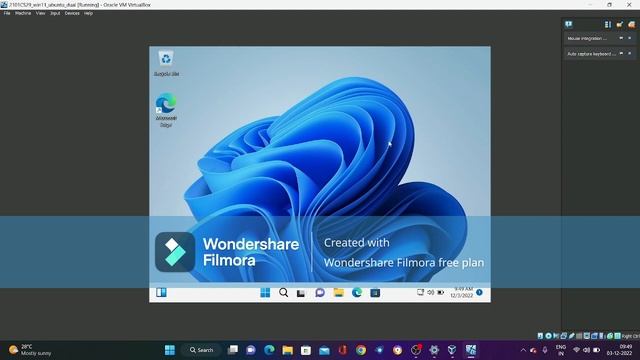
Task: Switch to VirtualBox cube icon on host taskbar
Action: point(452,350)
